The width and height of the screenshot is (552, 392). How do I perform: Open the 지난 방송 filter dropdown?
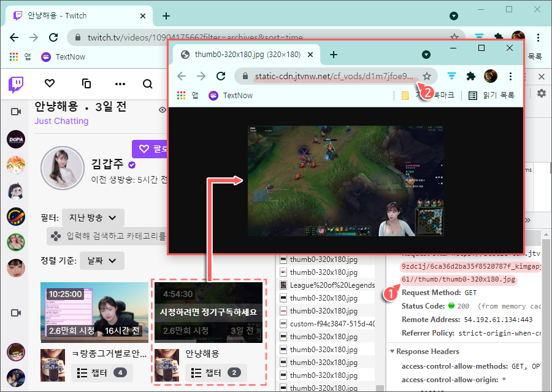pyautogui.click(x=93, y=218)
